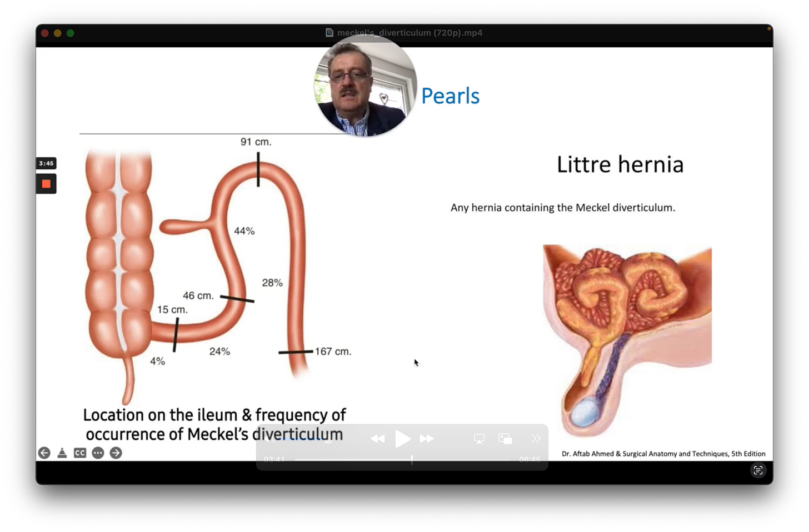This screenshot has height=532, width=809.
Task: Click the total duration 06:45 label
Action: (530, 460)
